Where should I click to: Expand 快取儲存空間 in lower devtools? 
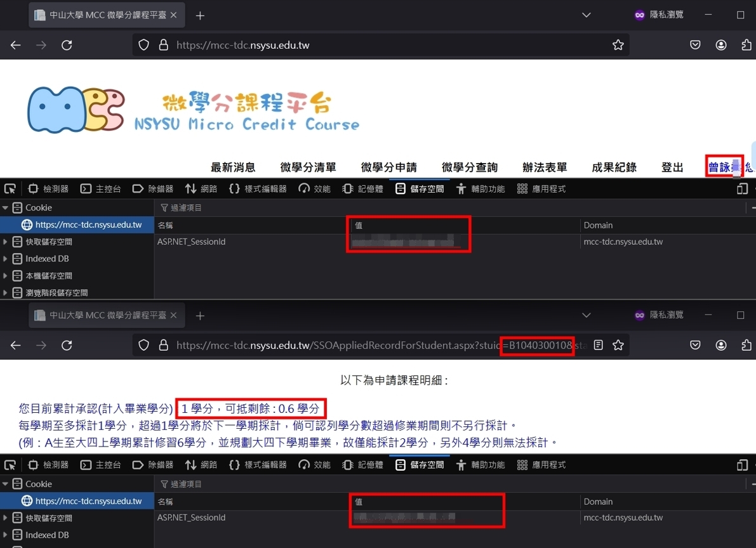(x=5, y=518)
